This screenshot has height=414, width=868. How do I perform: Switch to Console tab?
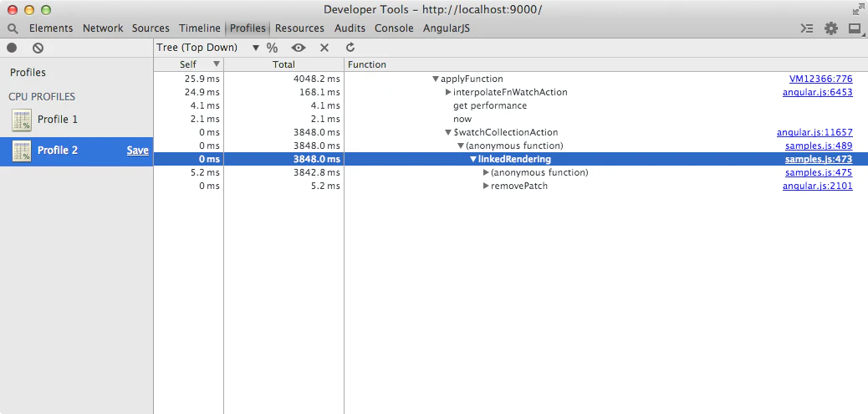(394, 28)
